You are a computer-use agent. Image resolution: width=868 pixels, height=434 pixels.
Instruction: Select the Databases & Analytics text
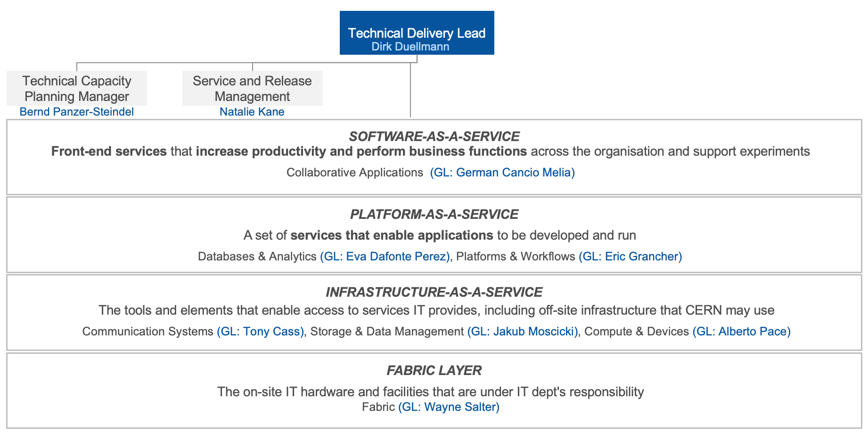257,257
